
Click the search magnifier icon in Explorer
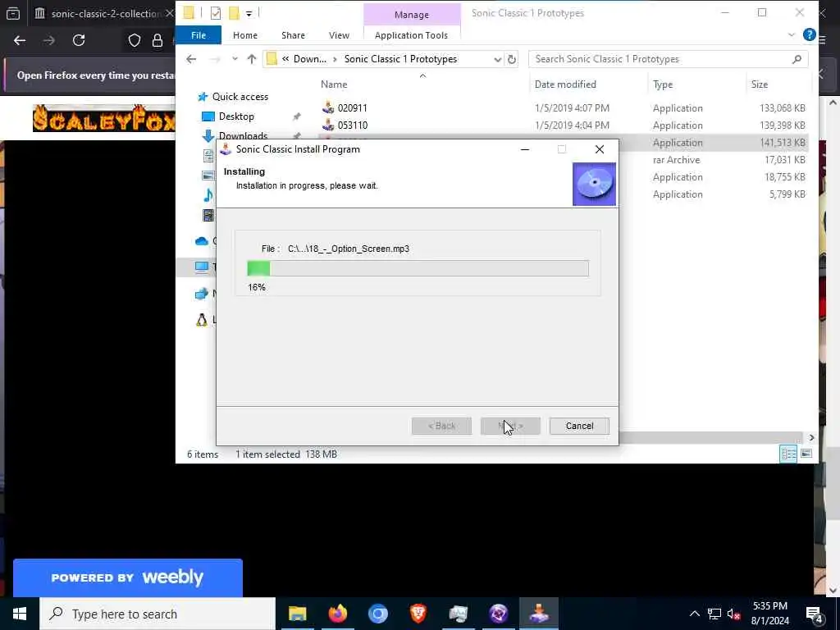click(797, 59)
